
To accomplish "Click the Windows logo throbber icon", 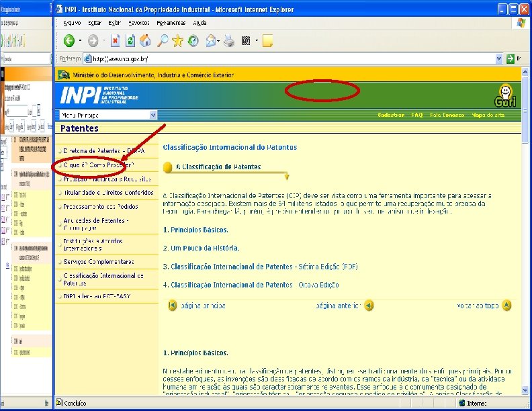I will point(521,23).
